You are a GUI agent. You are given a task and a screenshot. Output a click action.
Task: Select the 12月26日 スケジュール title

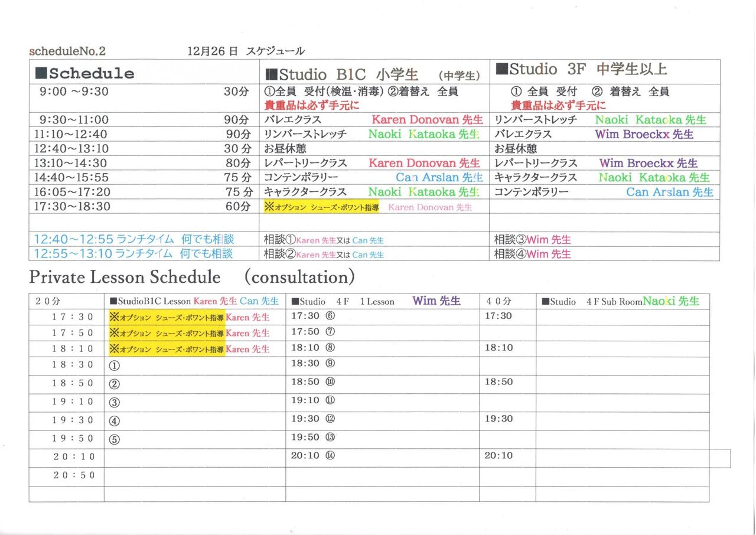coord(246,51)
